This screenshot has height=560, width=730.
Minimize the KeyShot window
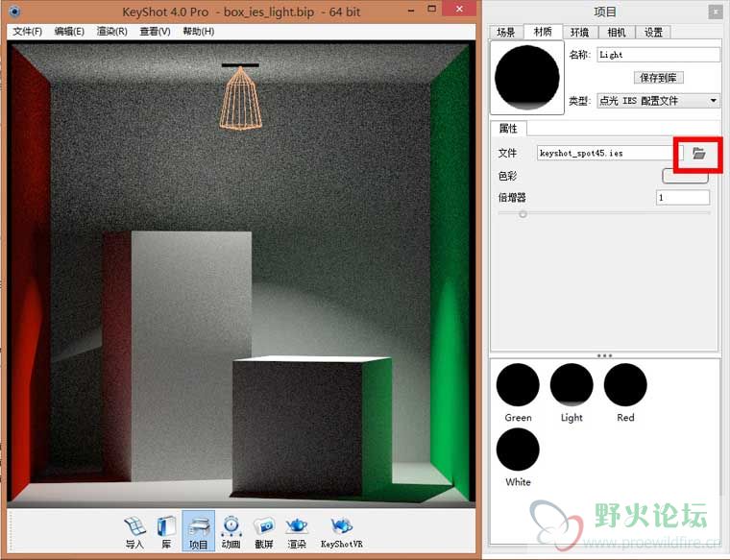pos(411,10)
